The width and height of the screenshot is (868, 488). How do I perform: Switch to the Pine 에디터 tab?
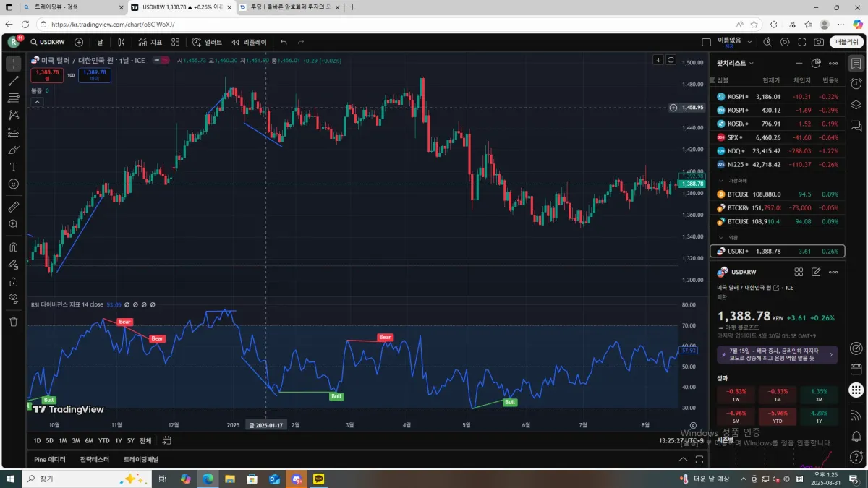pos(50,459)
